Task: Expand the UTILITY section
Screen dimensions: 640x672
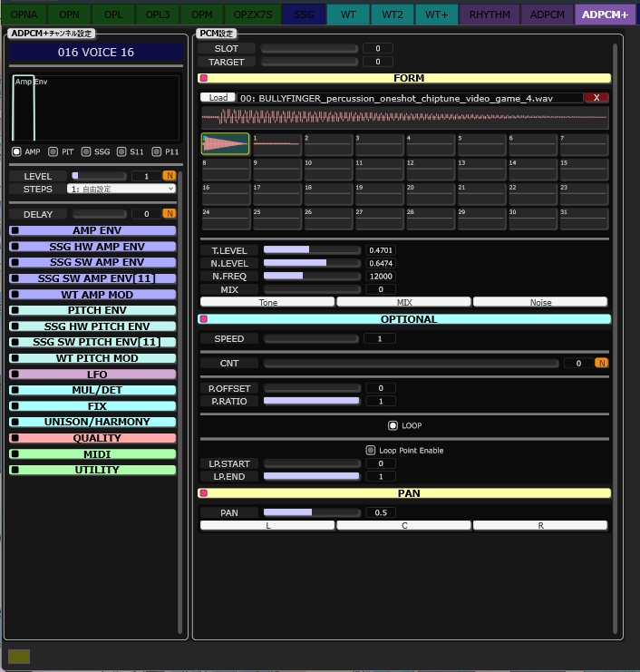Action: tap(92, 470)
